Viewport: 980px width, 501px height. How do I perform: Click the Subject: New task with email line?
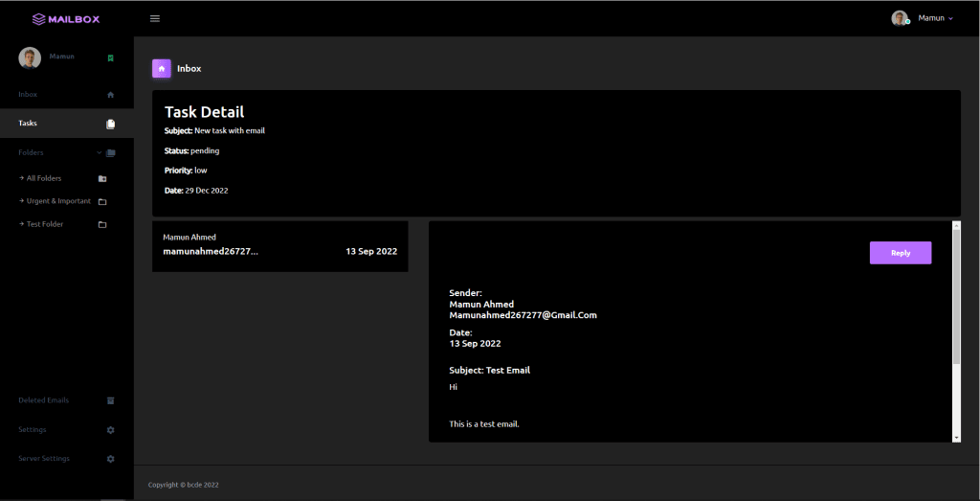215,130
